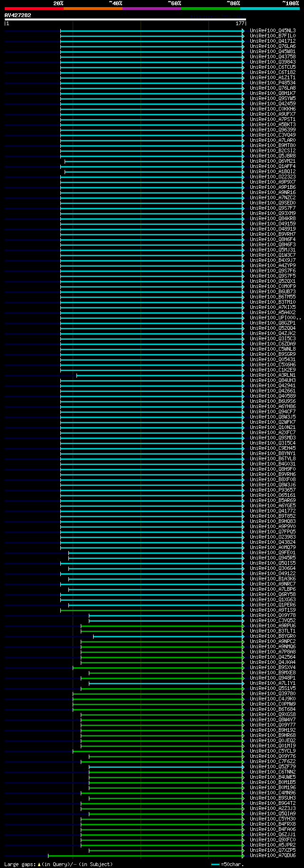
Task: Select the UniRef100_P93657 label
Action: tap(273, 490)
